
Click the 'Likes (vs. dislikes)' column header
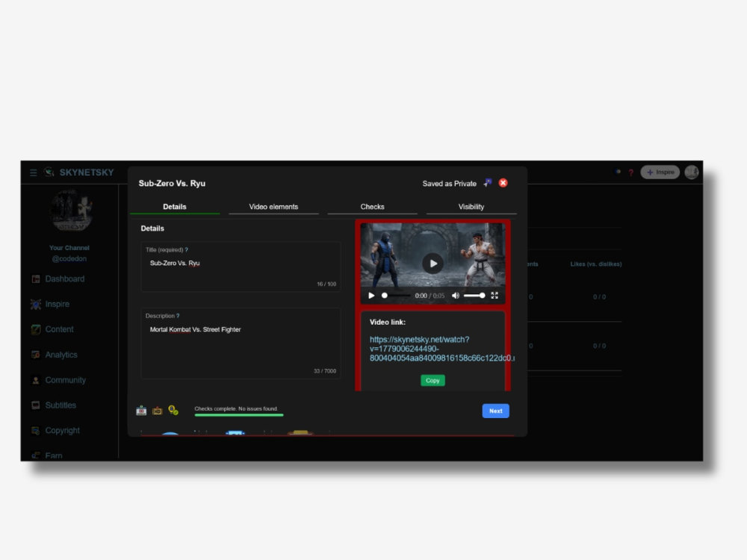point(596,264)
